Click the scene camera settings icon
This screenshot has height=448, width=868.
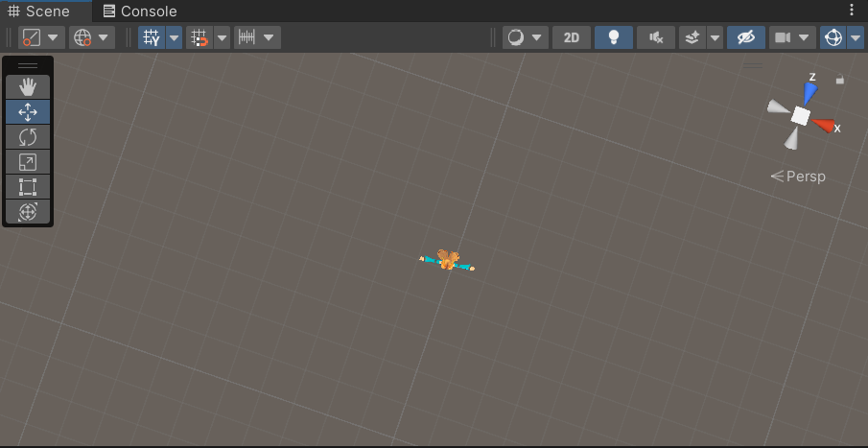[783, 37]
